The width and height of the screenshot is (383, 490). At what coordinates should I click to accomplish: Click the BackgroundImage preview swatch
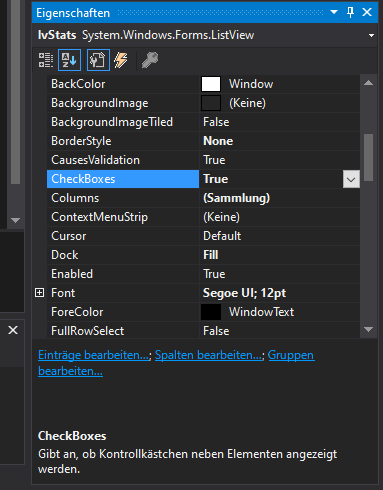point(211,103)
